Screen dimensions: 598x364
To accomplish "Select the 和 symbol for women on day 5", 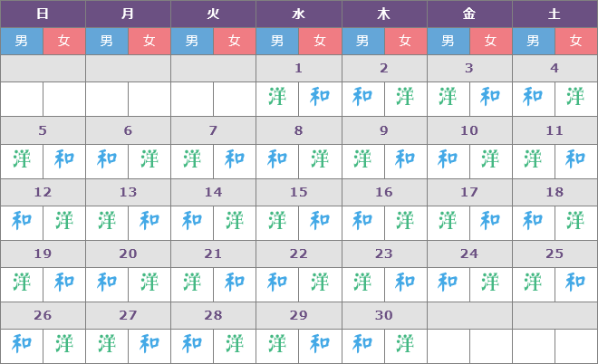I will [64, 159].
